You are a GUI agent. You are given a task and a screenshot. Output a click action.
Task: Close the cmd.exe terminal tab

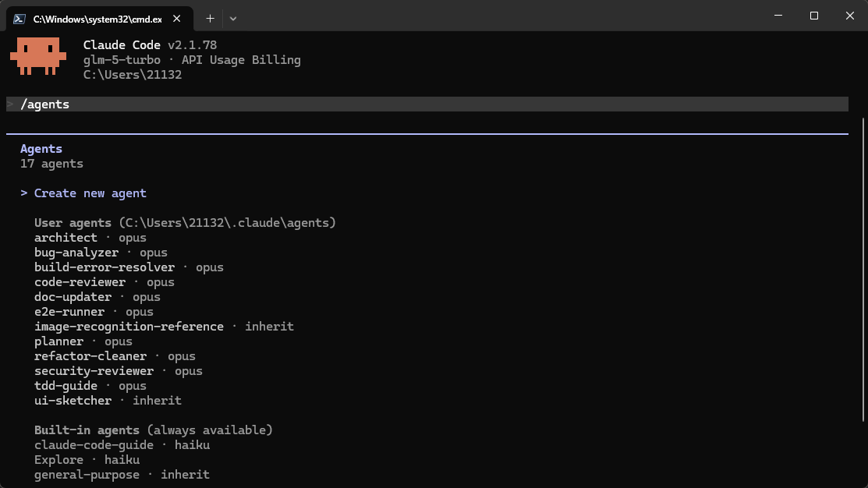click(x=176, y=19)
